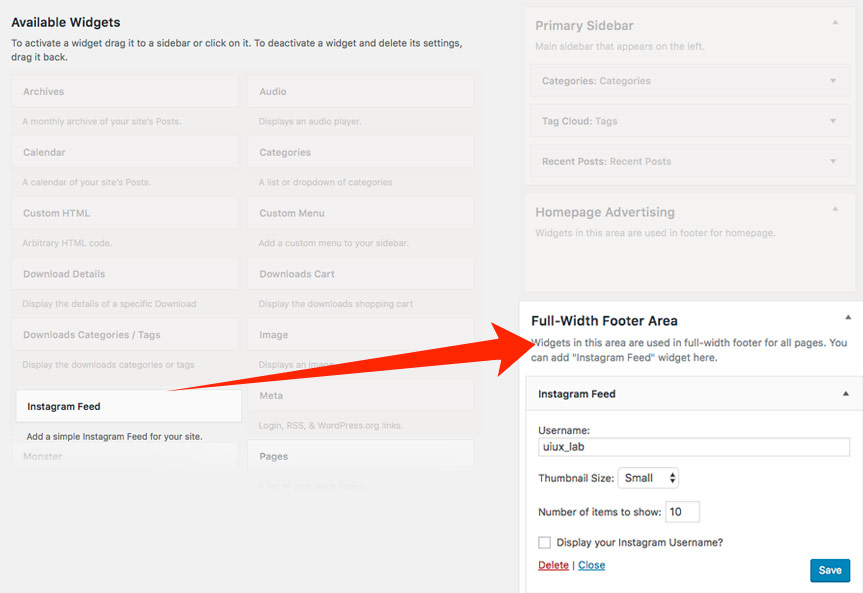Select the Audio widget
The image size is (863, 593).
point(360,92)
